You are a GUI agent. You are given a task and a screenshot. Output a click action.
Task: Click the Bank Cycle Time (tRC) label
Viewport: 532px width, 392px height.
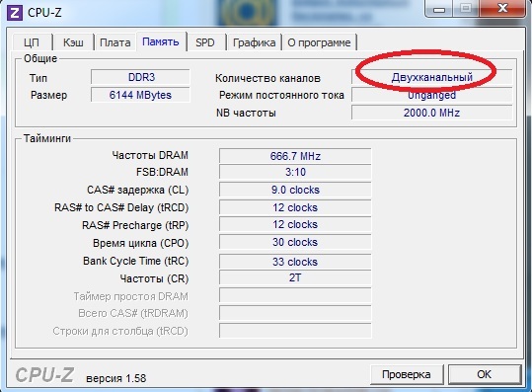pos(136,261)
